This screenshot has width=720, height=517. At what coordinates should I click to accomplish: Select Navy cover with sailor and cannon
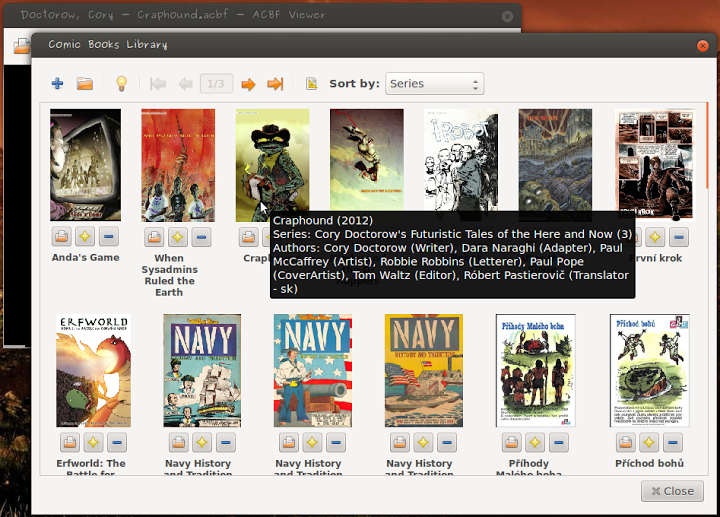pos(313,371)
